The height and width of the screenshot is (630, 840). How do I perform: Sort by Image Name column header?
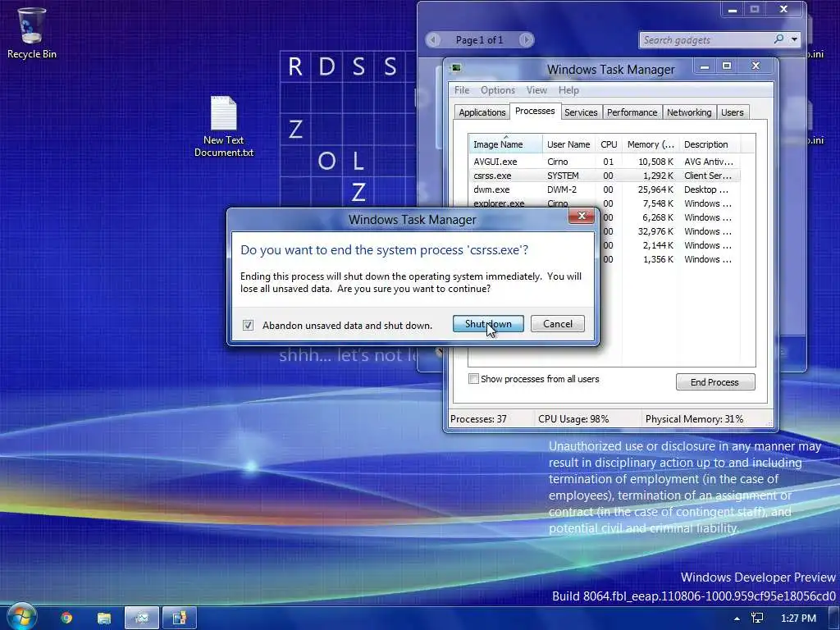(505, 144)
